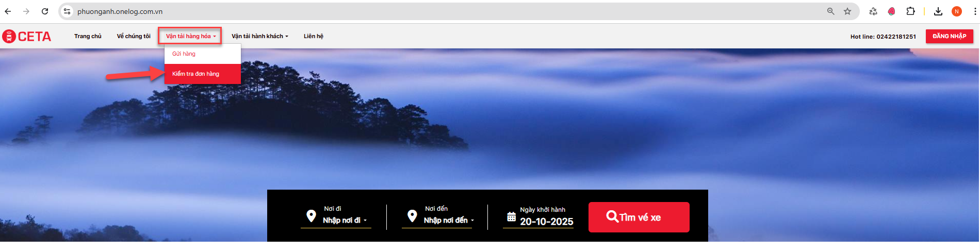Open the Chrome three-dot menu
Viewport: 980px width, 252px height.
tap(974, 11)
